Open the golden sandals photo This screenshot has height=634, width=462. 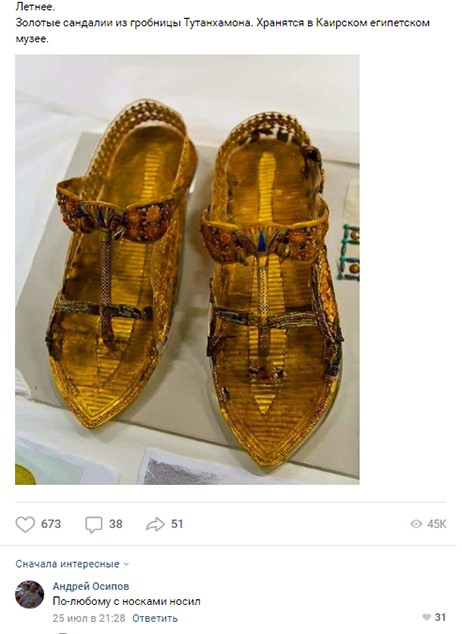pos(187,269)
